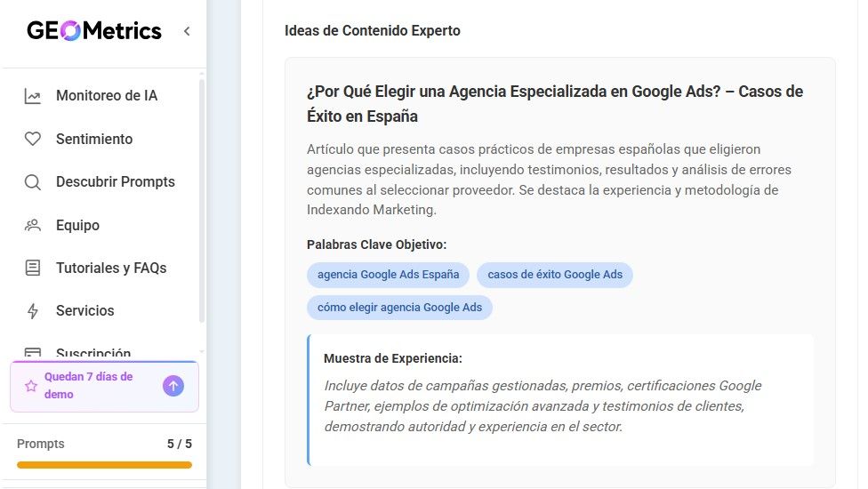868x489 pixels.
Task: Click the Descubrir Prompts magnifier icon
Action: [x=33, y=182]
